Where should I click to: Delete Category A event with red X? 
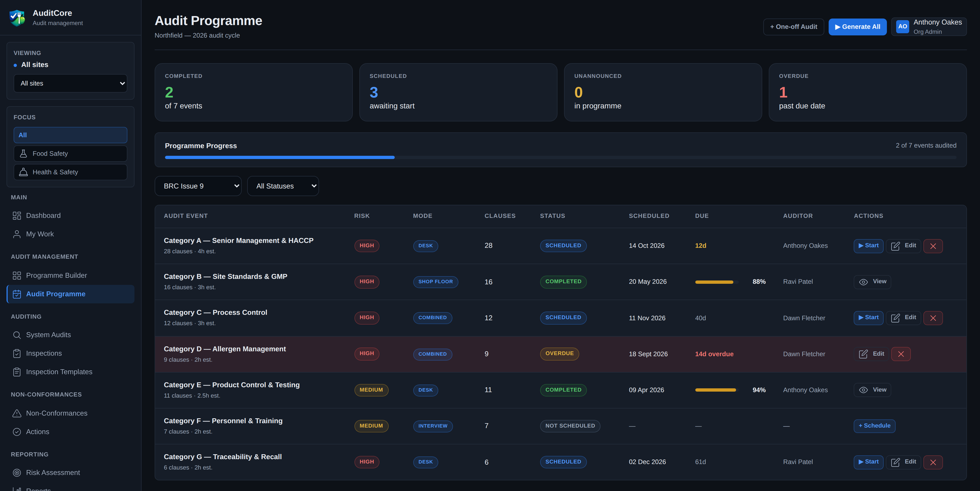933,246
